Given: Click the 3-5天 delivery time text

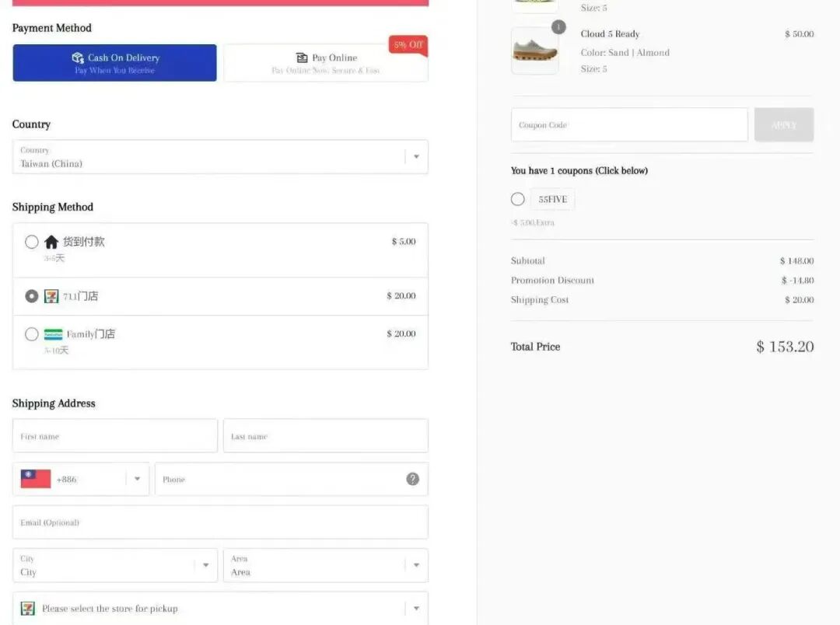Looking at the screenshot, I should (54, 258).
